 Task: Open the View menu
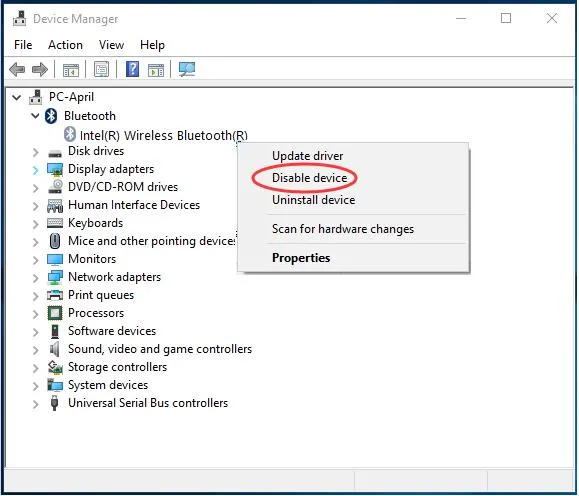coord(111,45)
